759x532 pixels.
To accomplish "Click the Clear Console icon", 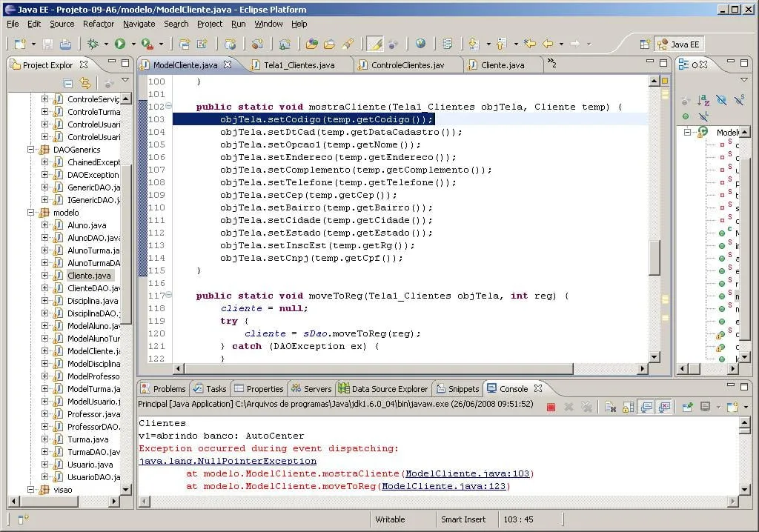I will tap(609, 407).
